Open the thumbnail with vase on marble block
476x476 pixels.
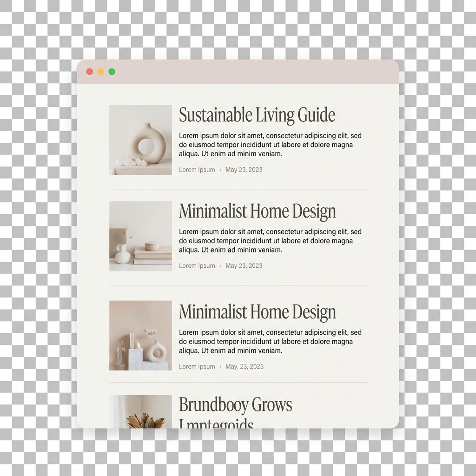coord(140,335)
